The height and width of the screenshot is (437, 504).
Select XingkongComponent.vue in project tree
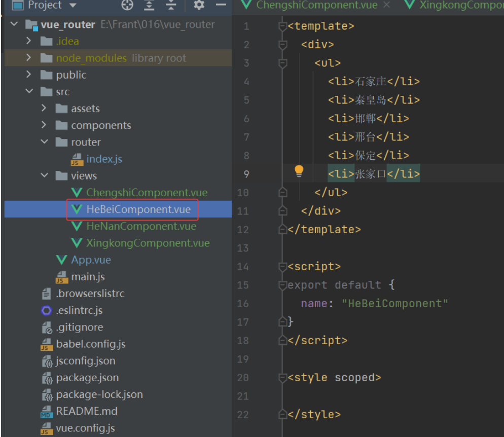148,243
